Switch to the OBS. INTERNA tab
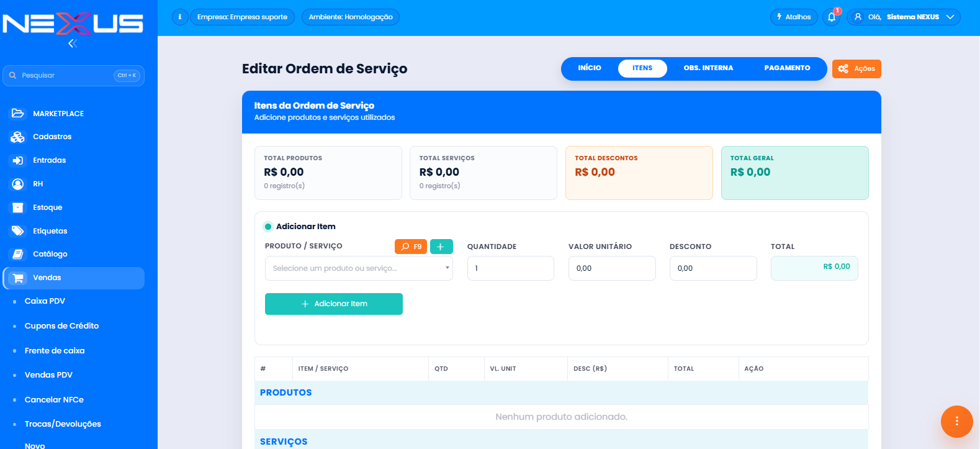The image size is (980, 449). coord(708,68)
